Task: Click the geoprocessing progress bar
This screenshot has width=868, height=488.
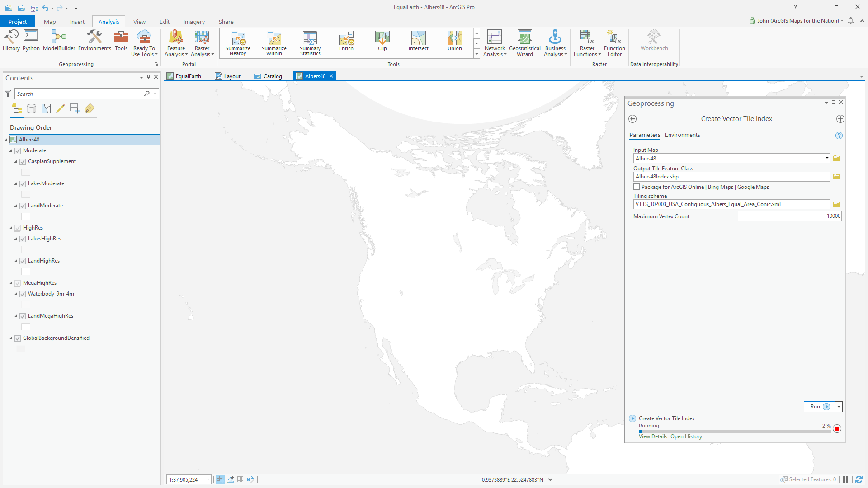Action: [x=735, y=432]
